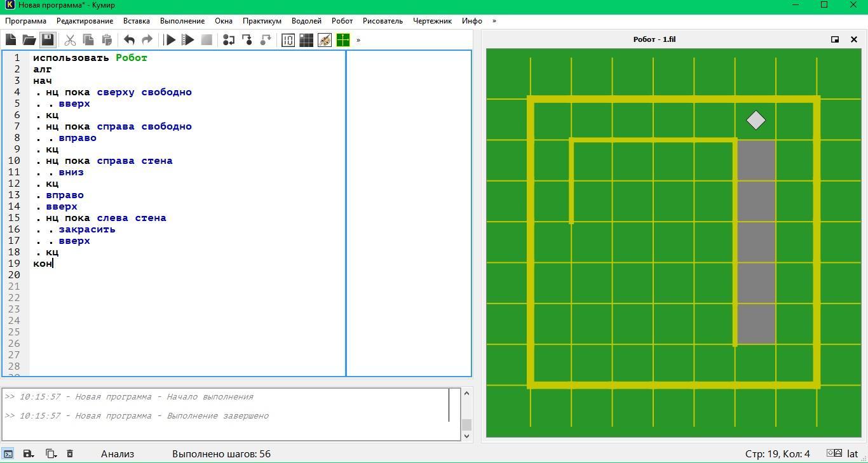
Task: Toggle the console panel in status bar
Action: [8, 453]
